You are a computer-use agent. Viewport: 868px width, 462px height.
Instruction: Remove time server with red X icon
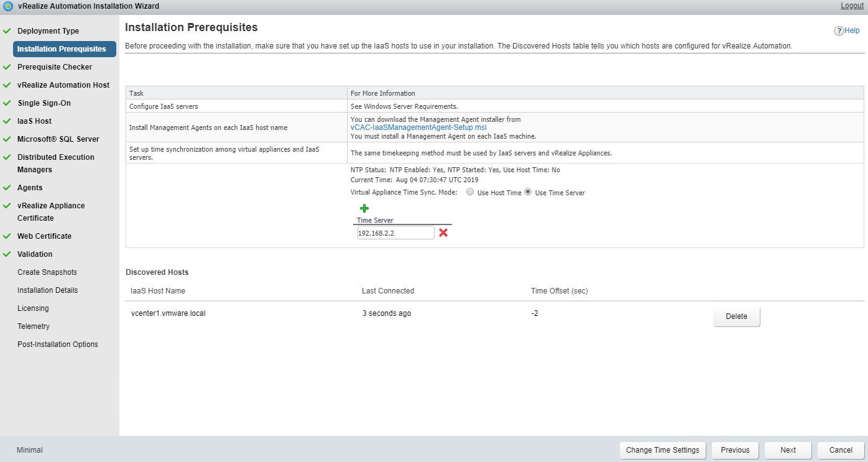[x=443, y=233]
